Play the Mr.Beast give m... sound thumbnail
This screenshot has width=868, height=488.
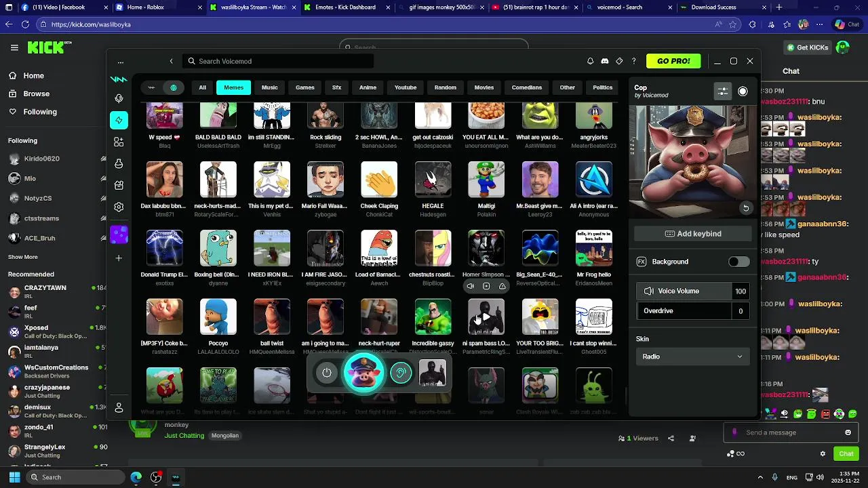click(540, 180)
